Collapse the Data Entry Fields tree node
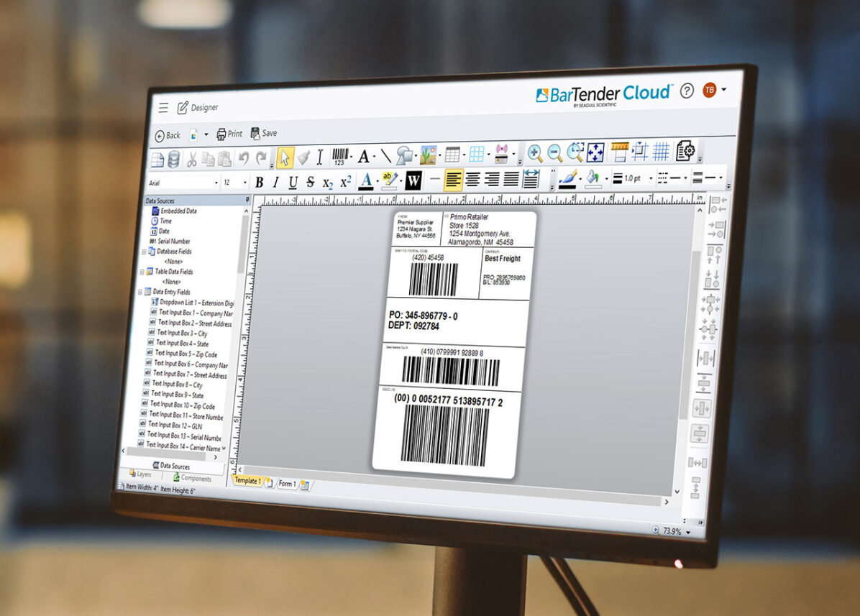This screenshot has height=616, width=860. click(x=141, y=293)
